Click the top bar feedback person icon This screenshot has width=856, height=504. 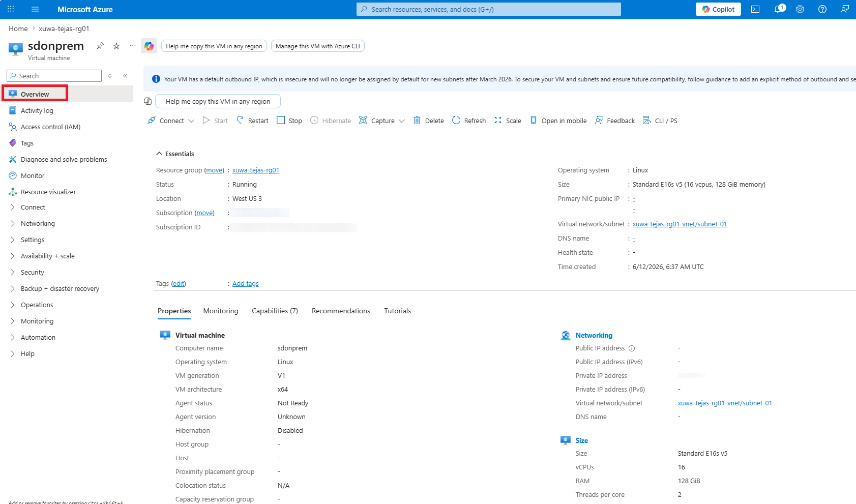[845, 9]
